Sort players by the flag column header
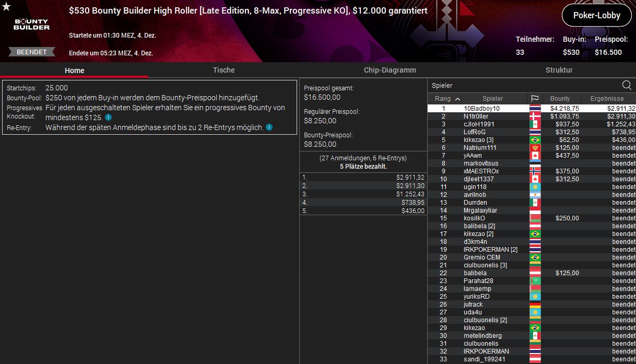This screenshot has width=636, height=364. (x=535, y=99)
